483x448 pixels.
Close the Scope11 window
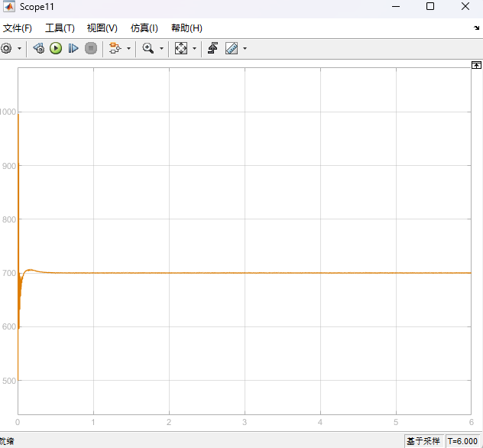[x=465, y=6]
